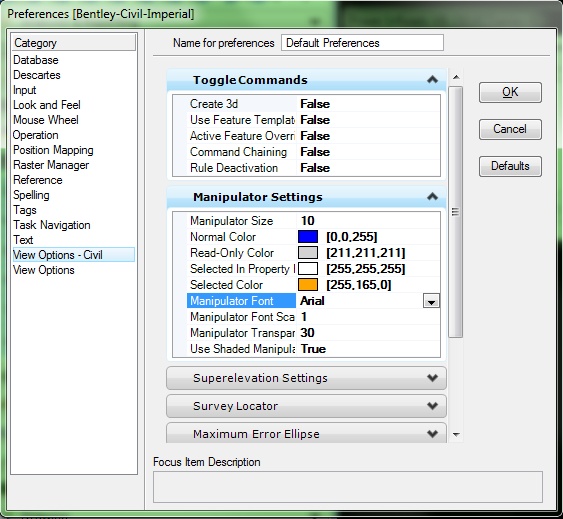Viewport: 563px width, 519px height.
Task: Select the Text category
Action: [23, 240]
